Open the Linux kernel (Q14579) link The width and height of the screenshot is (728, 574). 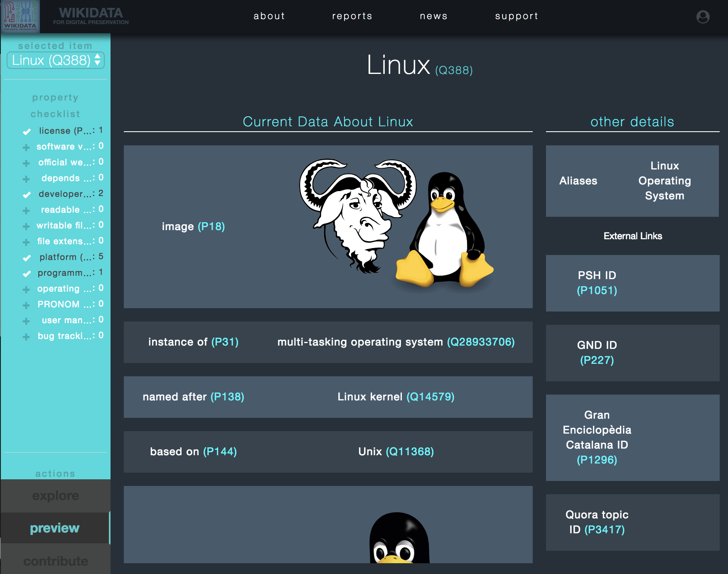tap(396, 397)
